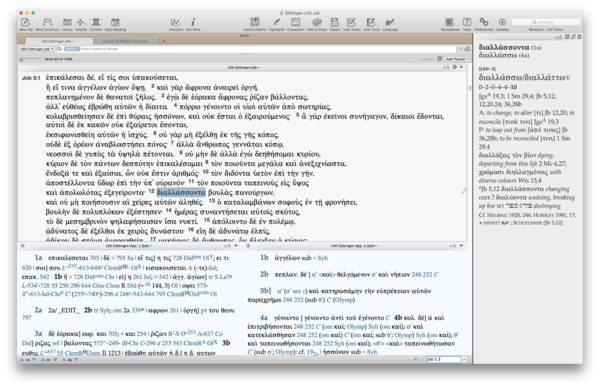Click the add-pane icon beside Compare
Viewport: 600px width, 388px height.
coord(440,59)
